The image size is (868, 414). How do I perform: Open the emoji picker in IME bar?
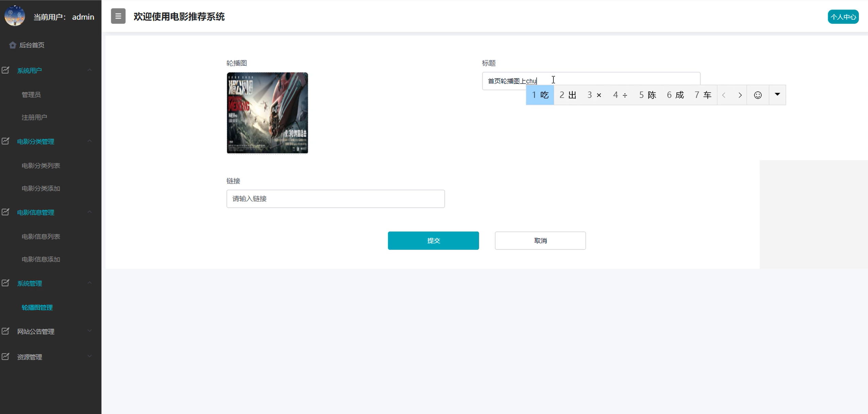click(757, 95)
